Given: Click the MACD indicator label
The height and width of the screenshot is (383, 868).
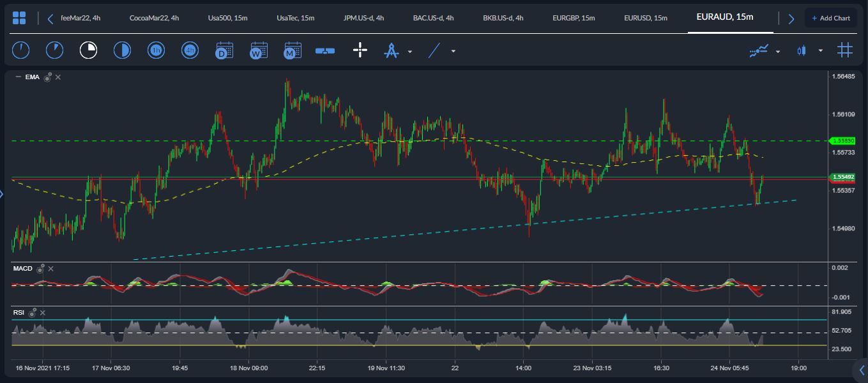Looking at the screenshot, I should click(23, 269).
